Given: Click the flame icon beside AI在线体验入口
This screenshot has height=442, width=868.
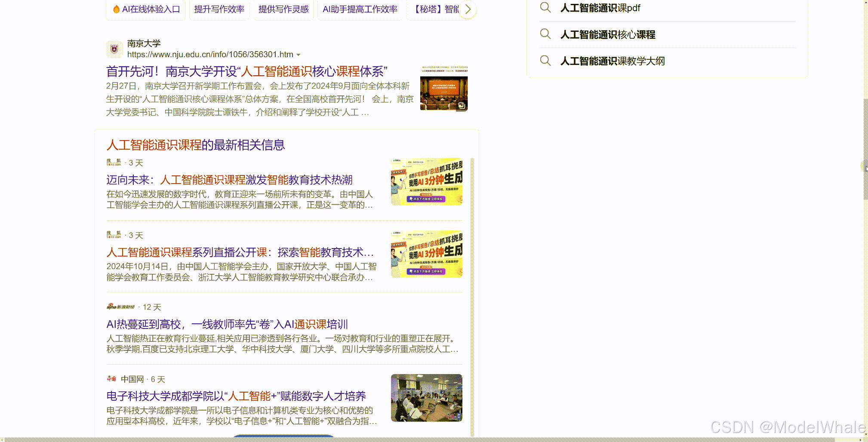Looking at the screenshot, I should pyautogui.click(x=116, y=9).
